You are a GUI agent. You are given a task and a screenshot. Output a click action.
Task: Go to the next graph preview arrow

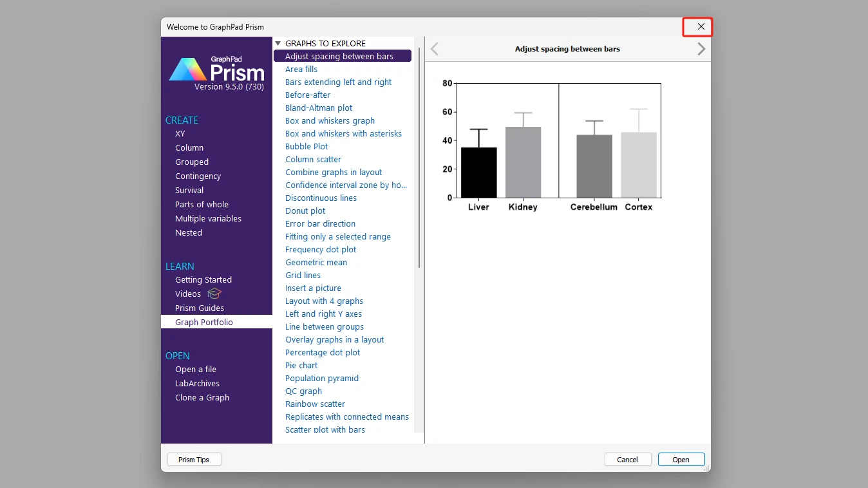(x=701, y=49)
